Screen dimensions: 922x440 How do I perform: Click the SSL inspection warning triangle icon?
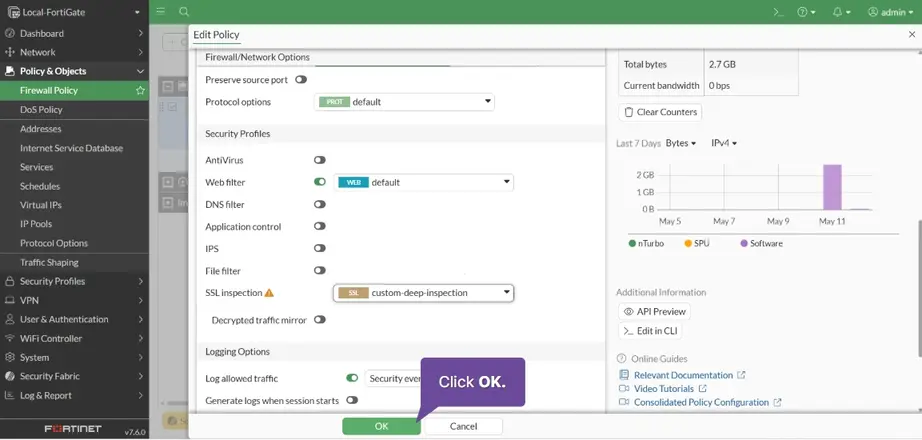[269, 292]
